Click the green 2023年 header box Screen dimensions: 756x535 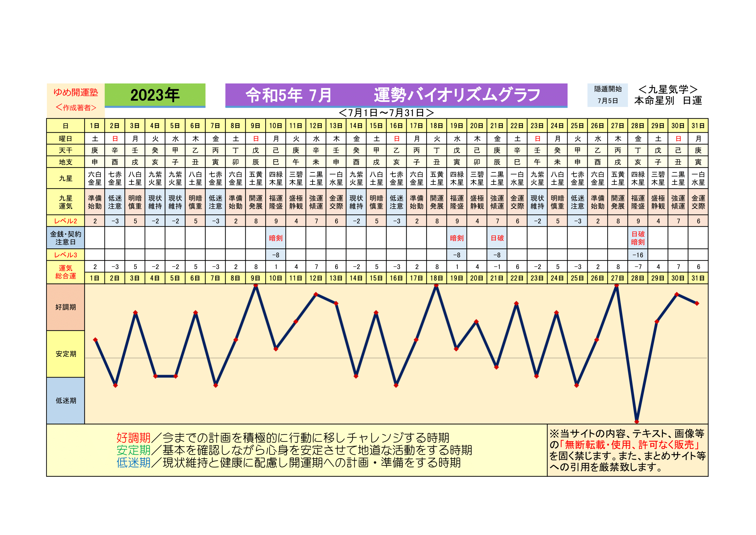coord(155,95)
